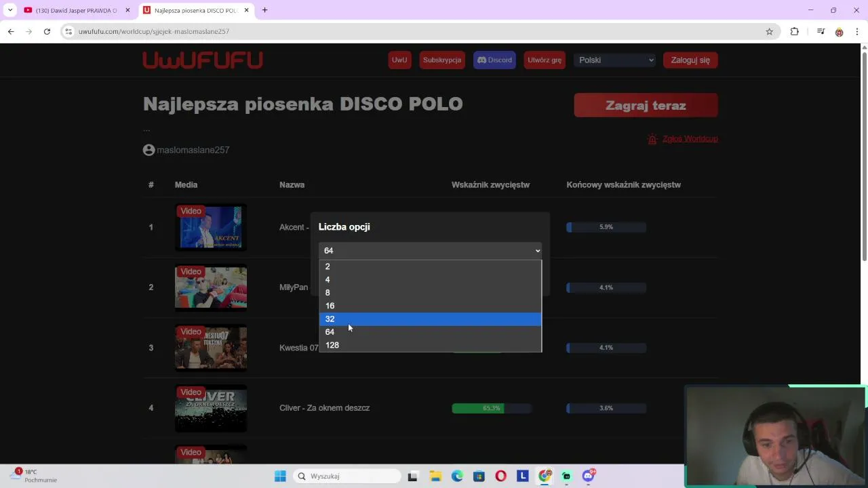Viewport: 868px width, 488px height.
Task: Launch Microsoft Edge from the taskbar
Action: [x=457, y=476]
